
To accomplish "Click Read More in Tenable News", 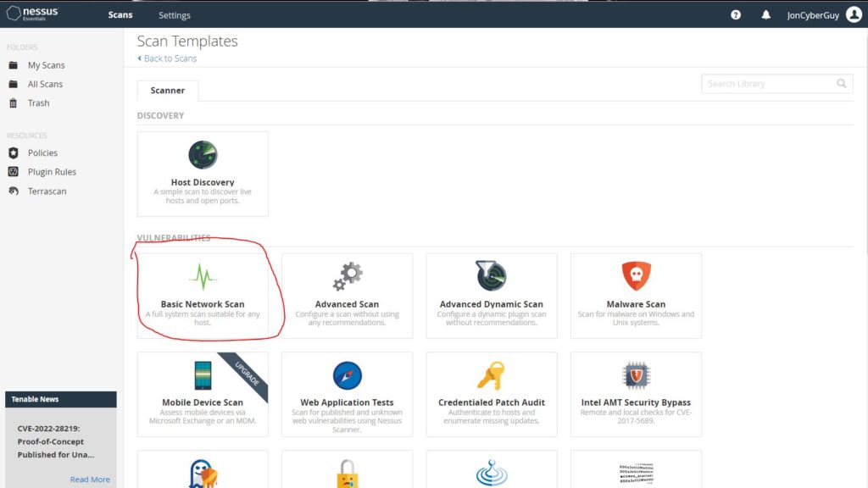I will 90,480.
